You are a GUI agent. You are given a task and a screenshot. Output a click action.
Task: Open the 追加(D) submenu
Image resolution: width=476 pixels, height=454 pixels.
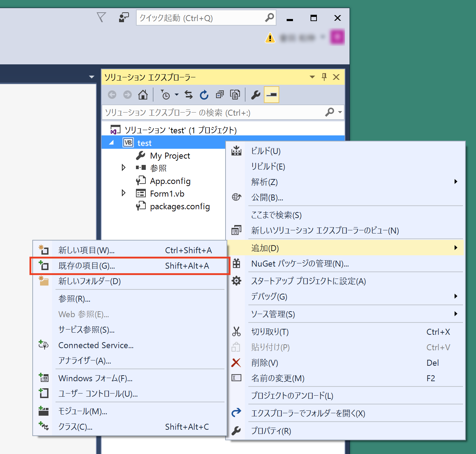coord(346,248)
